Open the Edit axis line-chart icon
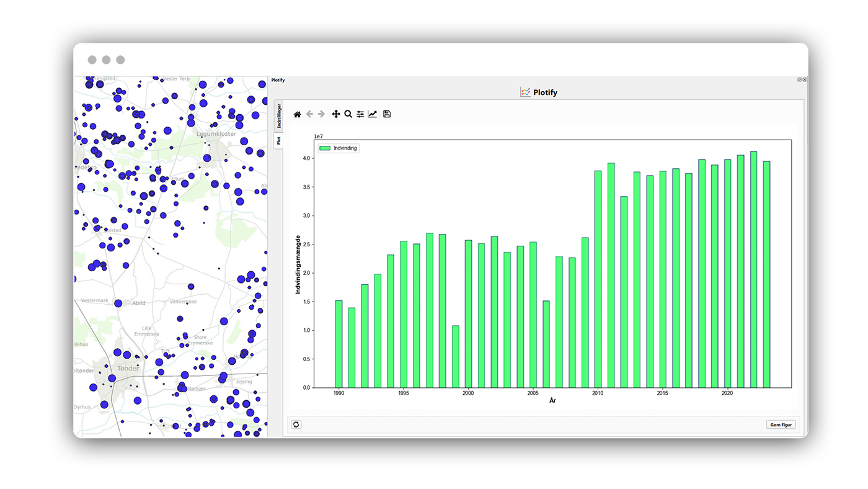The width and height of the screenshot is (868, 489). (373, 114)
